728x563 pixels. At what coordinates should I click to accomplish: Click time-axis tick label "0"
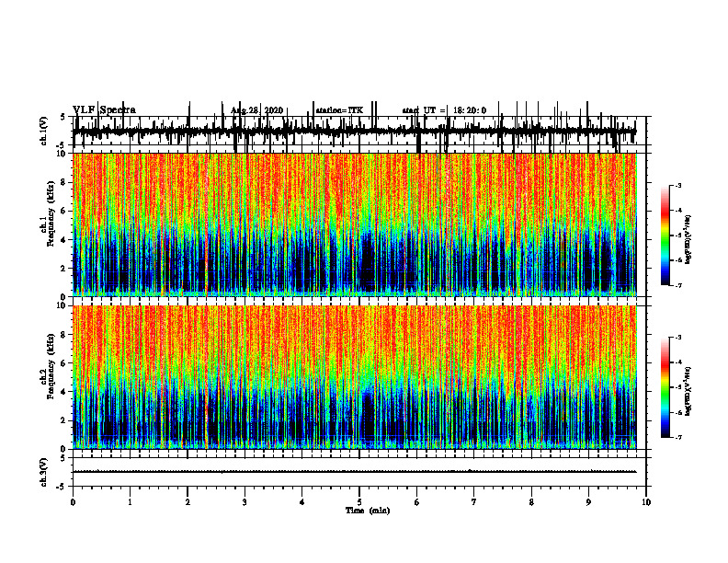(x=73, y=502)
